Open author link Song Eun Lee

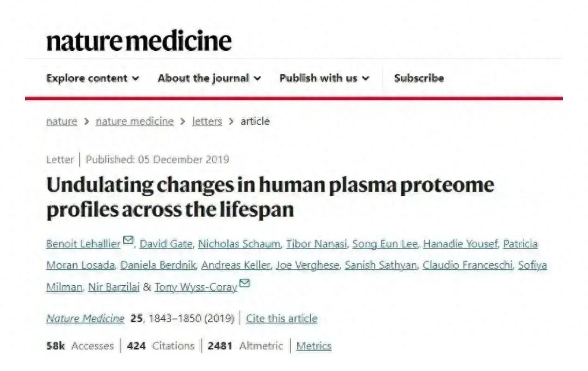coord(385,244)
